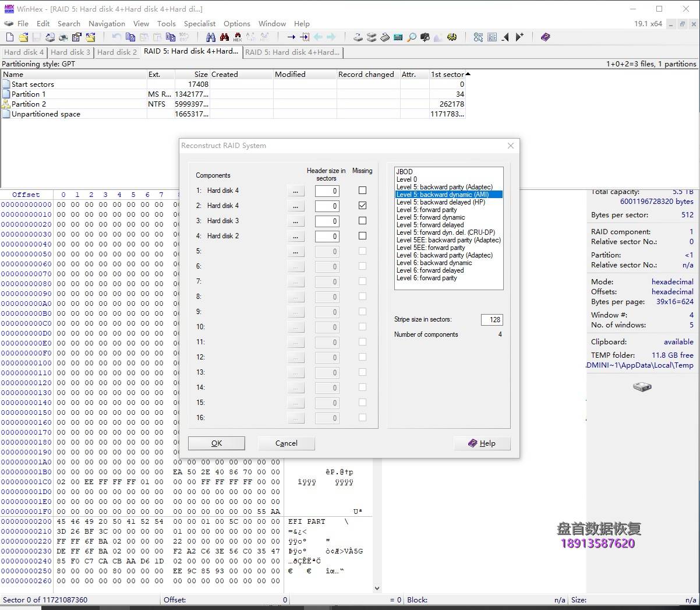Viewport: 700px width, 610px height.
Task: Click the Open Disk toolbar icon
Action: click(358, 37)
